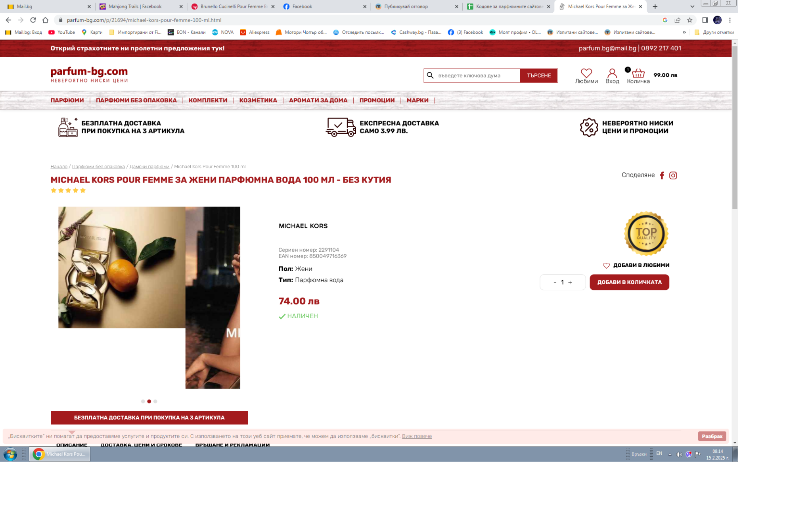Image resolution: width=812 pixels, height=508 pixels.
Task: Click the ТЪРСЕНЕ search button
Action: 538,75
